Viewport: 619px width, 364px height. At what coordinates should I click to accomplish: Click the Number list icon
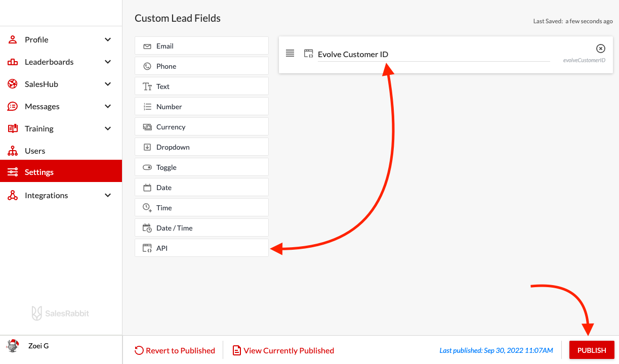(x=147, y=107)
